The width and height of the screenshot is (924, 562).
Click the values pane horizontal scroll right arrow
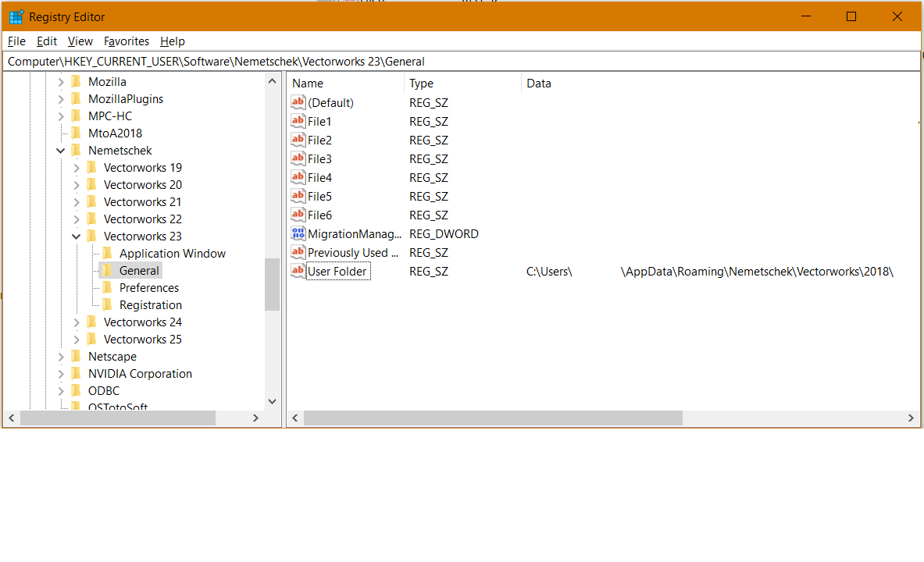(912, 419)
